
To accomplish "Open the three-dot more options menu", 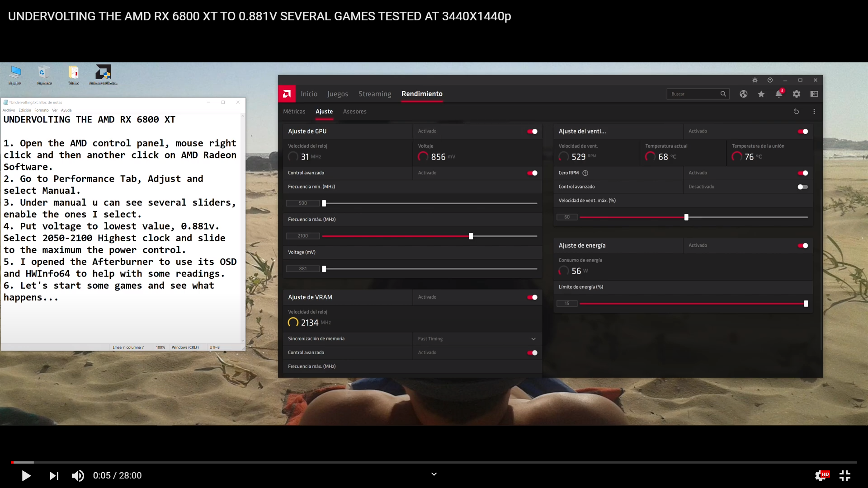I will 814,112.
